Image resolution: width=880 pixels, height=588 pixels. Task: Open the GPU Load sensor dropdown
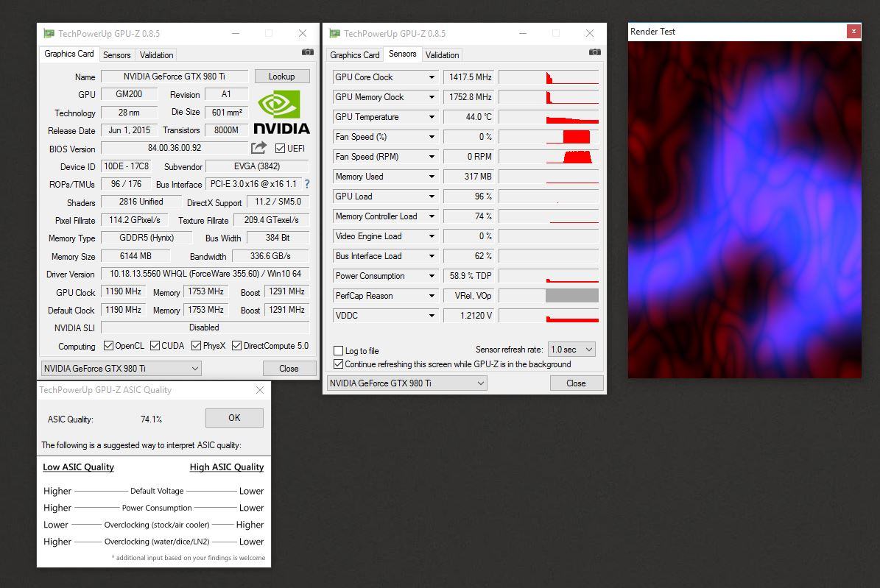432,196
